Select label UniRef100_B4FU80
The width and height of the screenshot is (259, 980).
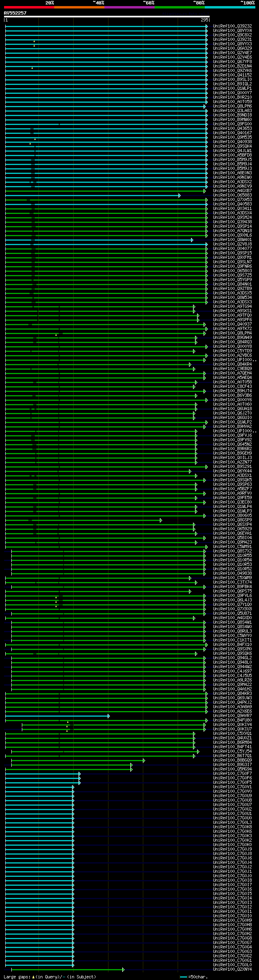(x=232, y=720)
